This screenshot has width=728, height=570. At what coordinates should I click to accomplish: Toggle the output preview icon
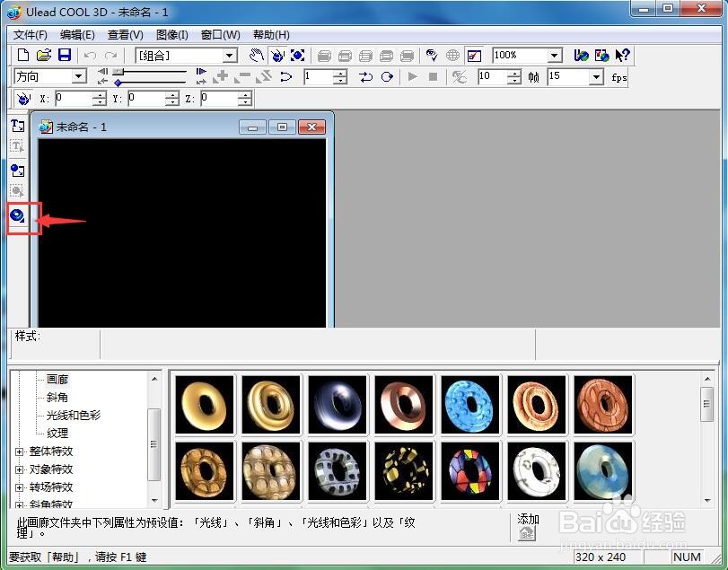pos(474,56)
